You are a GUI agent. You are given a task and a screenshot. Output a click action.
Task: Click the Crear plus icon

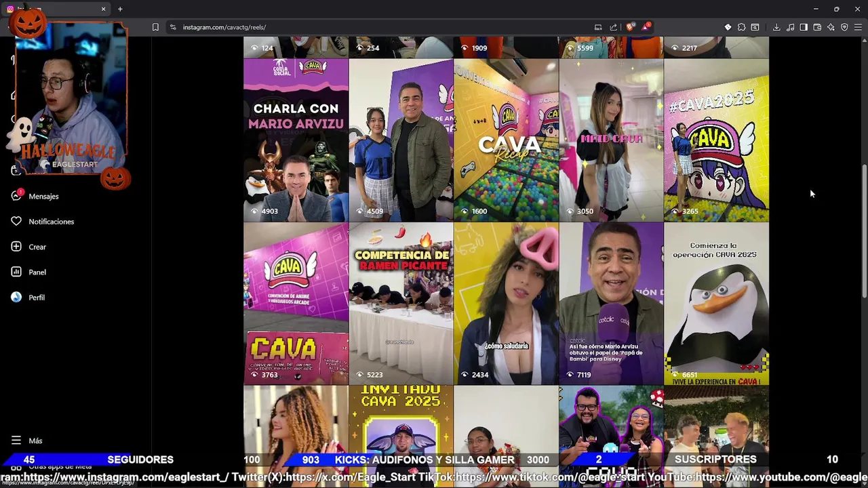[16, 247]
